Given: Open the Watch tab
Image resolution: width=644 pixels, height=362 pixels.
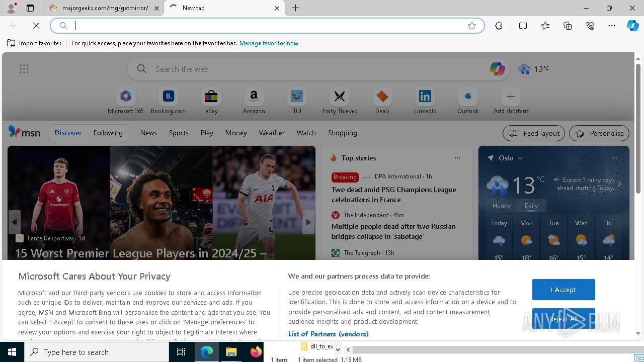Looking at the screenshot, I should 306,133.
